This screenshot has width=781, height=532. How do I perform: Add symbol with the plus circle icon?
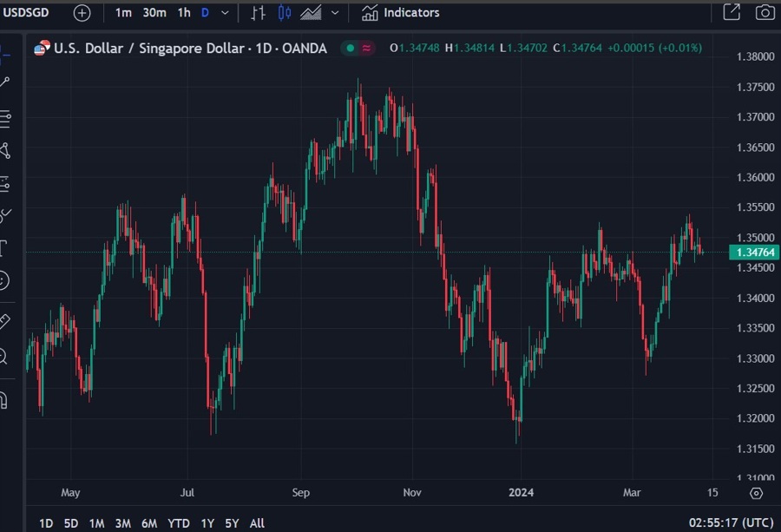tap(82, 13)
